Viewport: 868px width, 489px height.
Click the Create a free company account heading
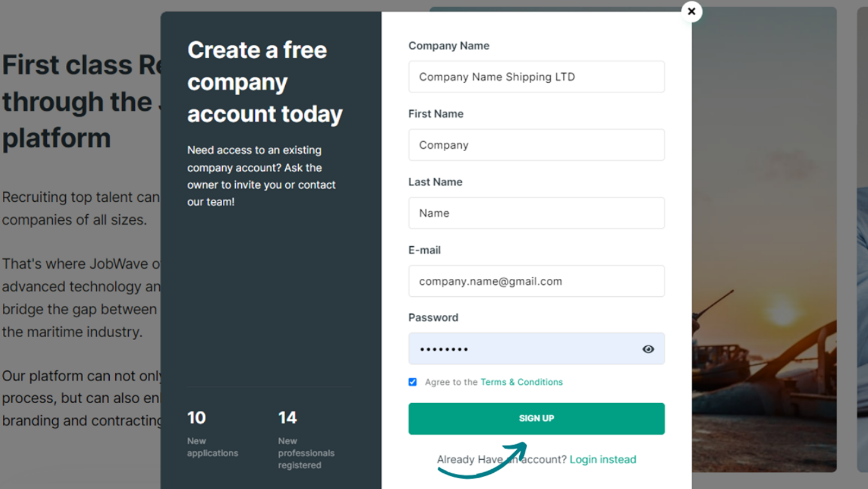[264, 82]
